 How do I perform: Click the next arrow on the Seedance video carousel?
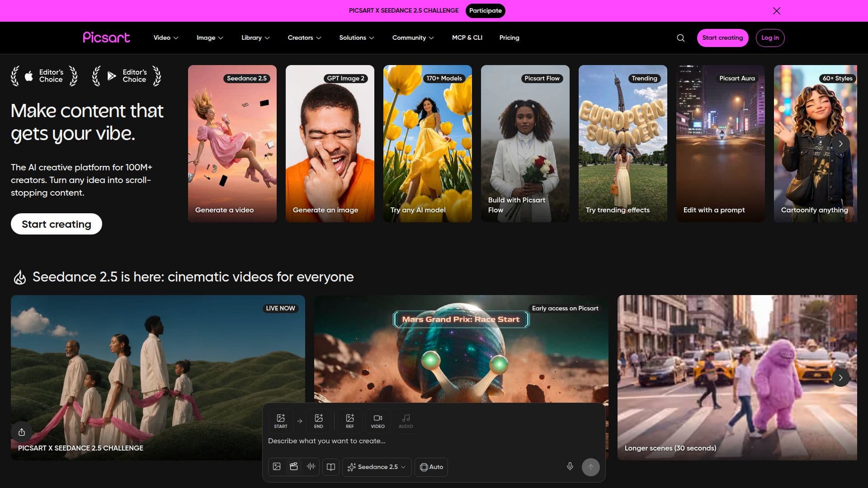pos(840,378)
